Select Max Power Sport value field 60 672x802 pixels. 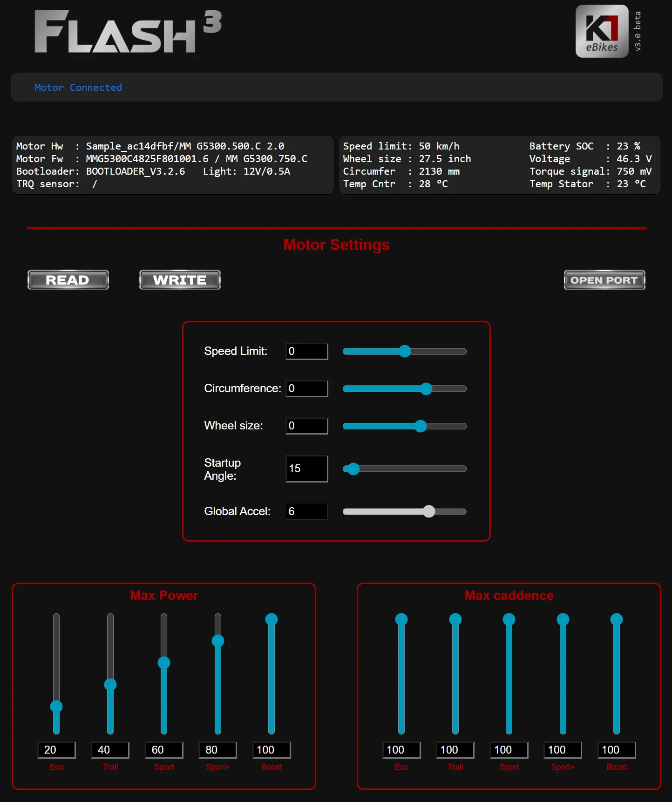(164, 750)
